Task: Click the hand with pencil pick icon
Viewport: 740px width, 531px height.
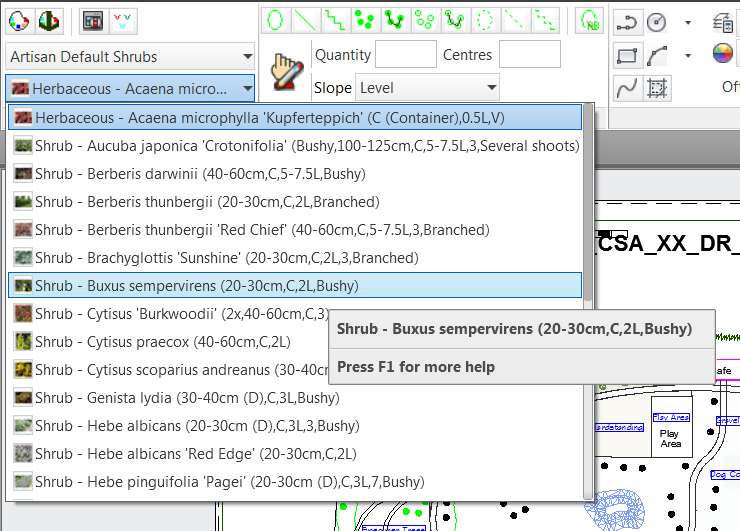Action: (x=288, y=71)
